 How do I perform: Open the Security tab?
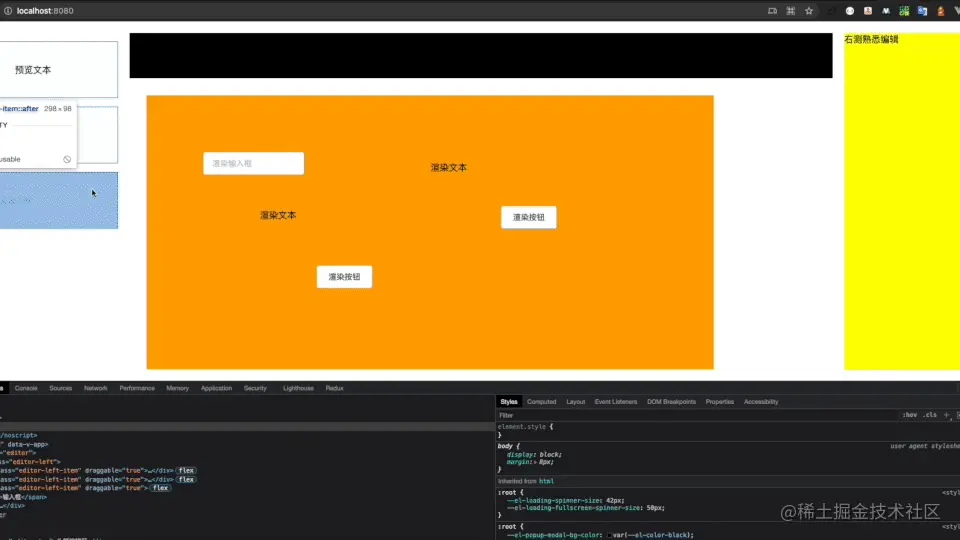pos(255,388)
